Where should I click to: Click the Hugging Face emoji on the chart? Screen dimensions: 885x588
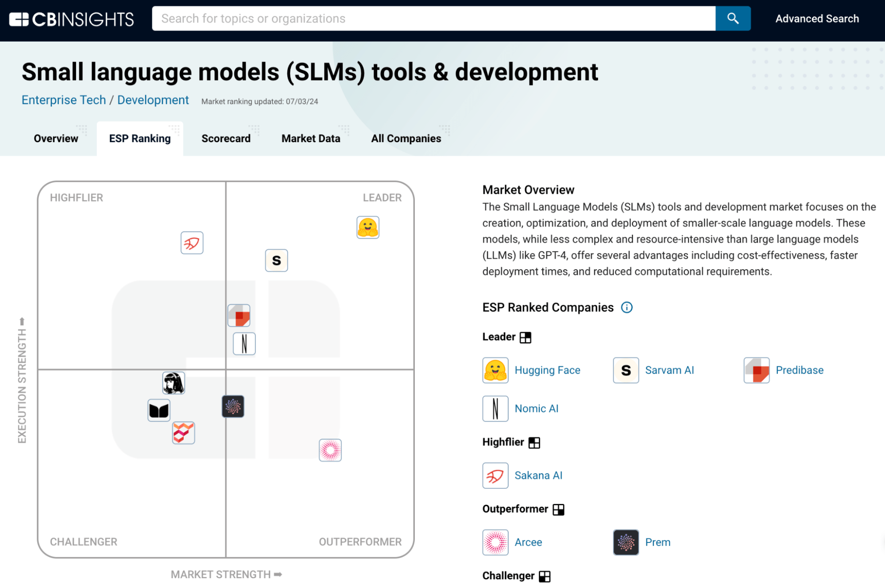pyautogui.click(x=367, y=228)
